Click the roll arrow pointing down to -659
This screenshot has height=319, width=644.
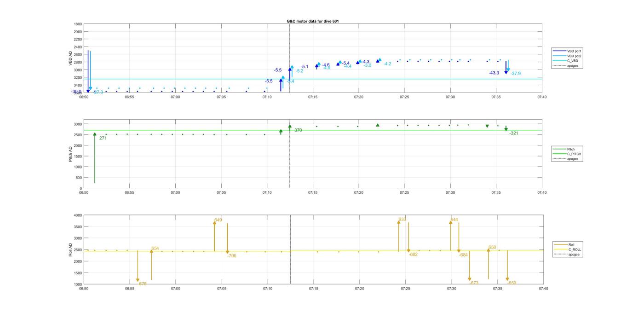tap(507, 266)
